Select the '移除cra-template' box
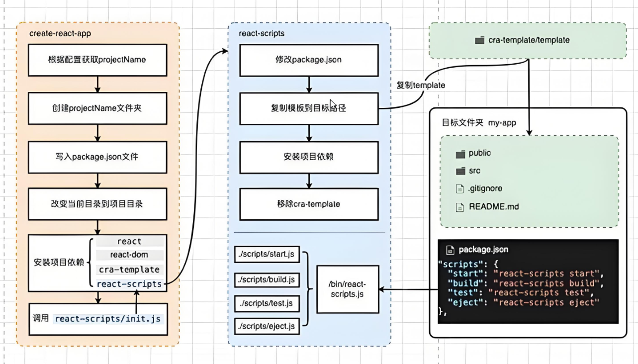Image resolution: width=638 pixels, height=364 pixels. tap(309, 204)
